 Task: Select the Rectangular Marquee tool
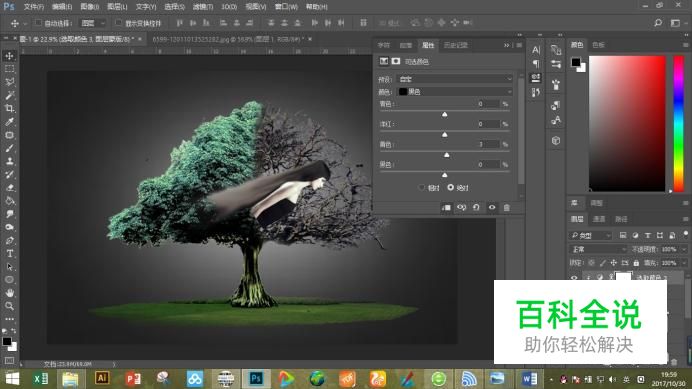tap(9, 69)
